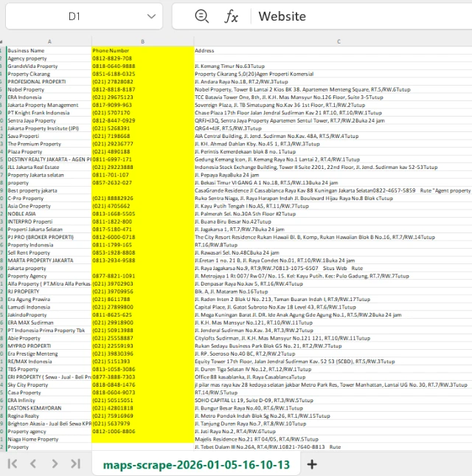Select phone number 0812-1006-8806
The image size is (472, 476).
[x=142, y=432]
